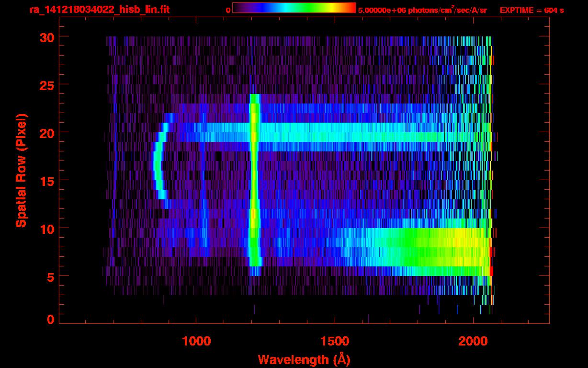Click the x-axis tick label 2000

[x=473, y=341]
